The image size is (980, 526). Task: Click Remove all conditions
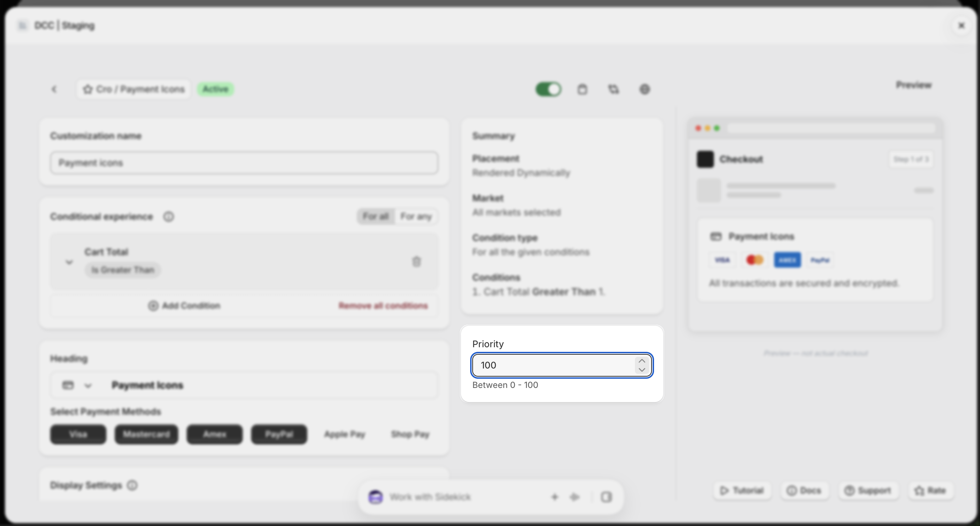click(383, 306)
